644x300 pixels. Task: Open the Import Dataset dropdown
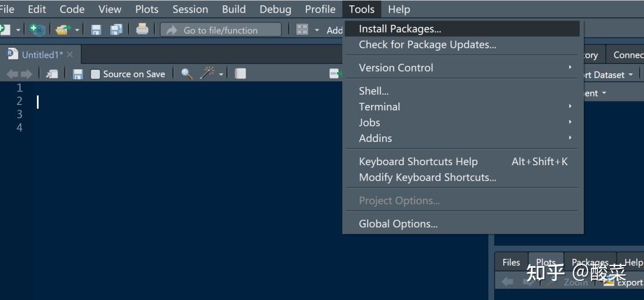(602, 75)
